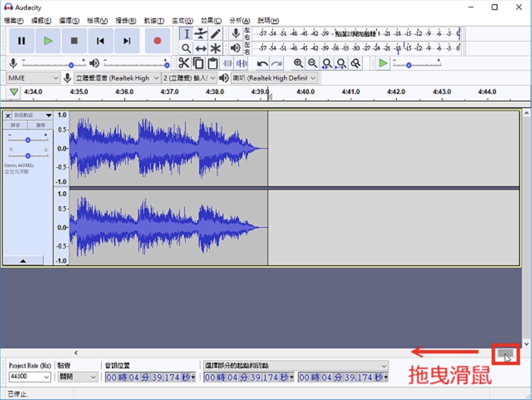Fit the selection to the window width

pos(327,63)
